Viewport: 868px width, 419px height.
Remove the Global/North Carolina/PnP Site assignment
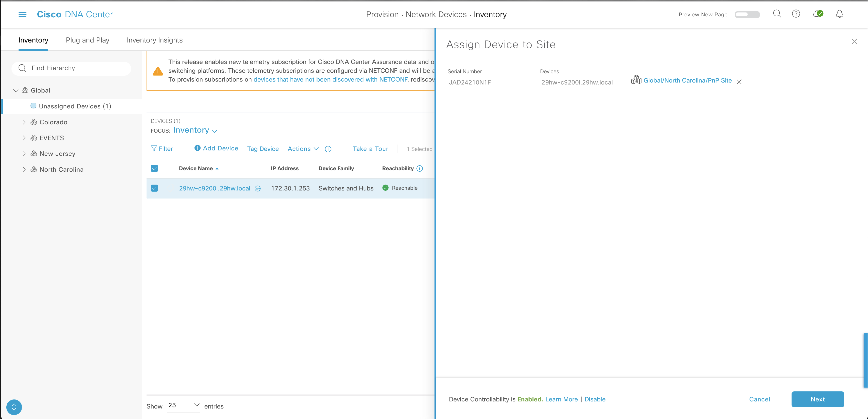739,82
